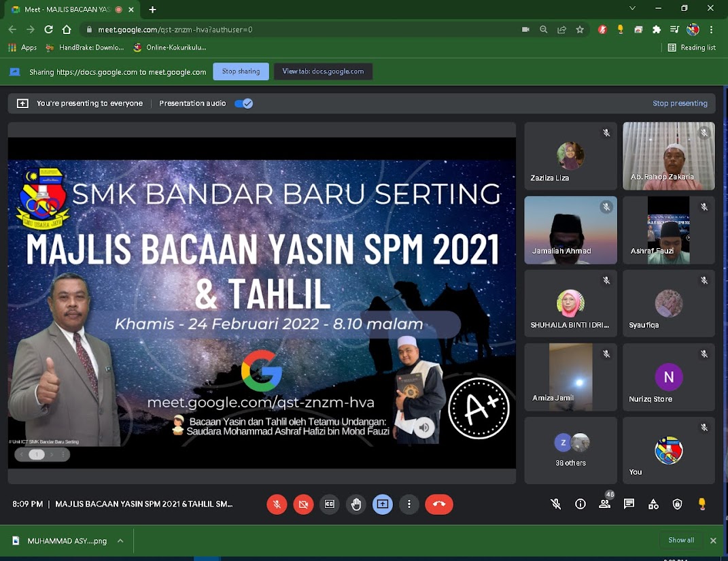Open media control playlist icon
The height and width of the screenshot is (561, 728).
674,30
